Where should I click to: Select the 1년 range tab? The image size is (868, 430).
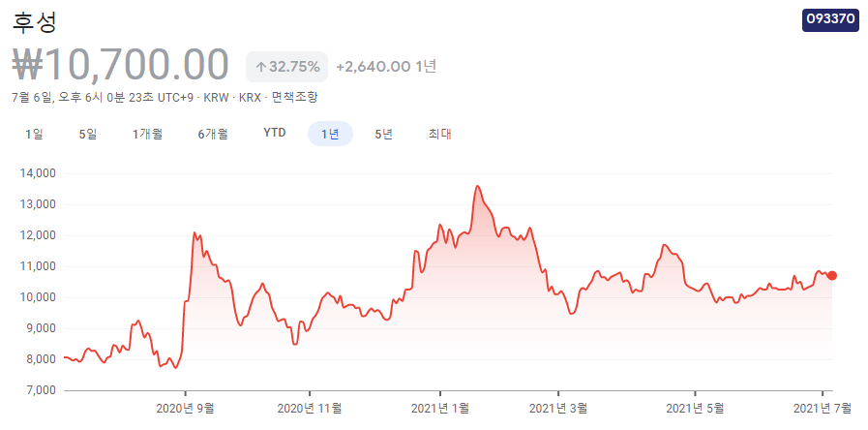[x=330, y=134]
